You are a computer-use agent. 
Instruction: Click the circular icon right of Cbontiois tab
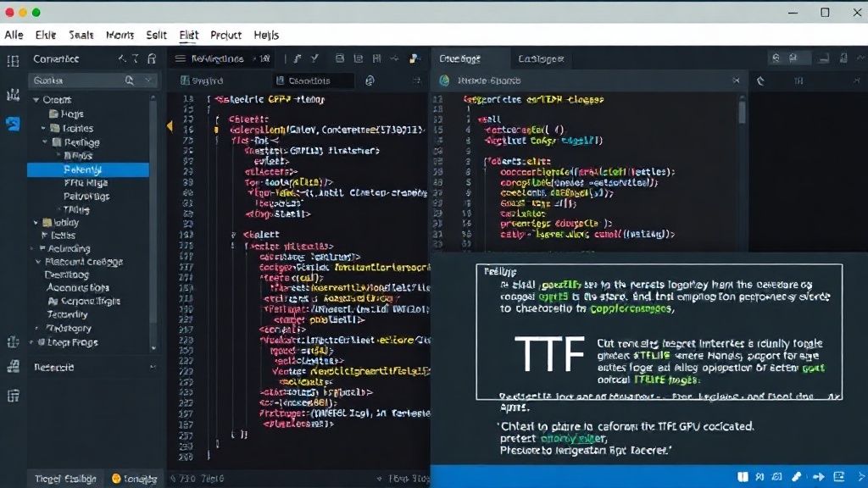pos(370,80)
